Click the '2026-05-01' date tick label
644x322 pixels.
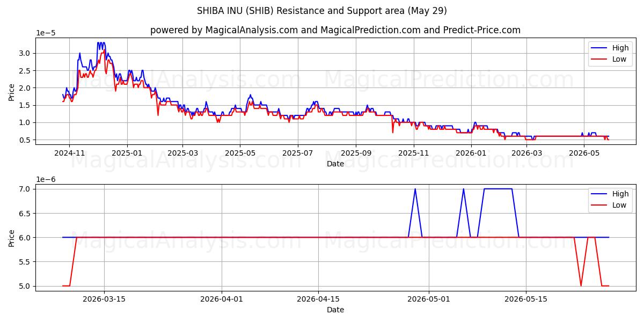(429, 299)
